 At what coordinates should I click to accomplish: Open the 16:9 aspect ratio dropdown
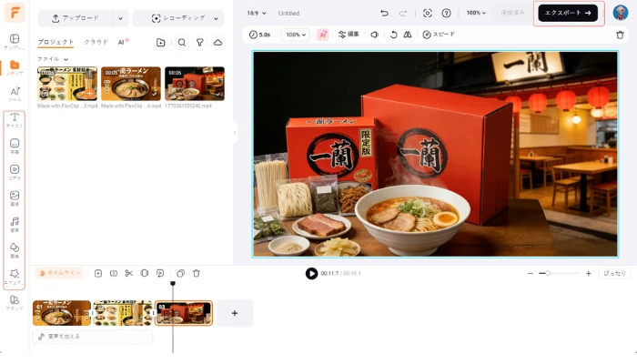(x=258, y=14)
